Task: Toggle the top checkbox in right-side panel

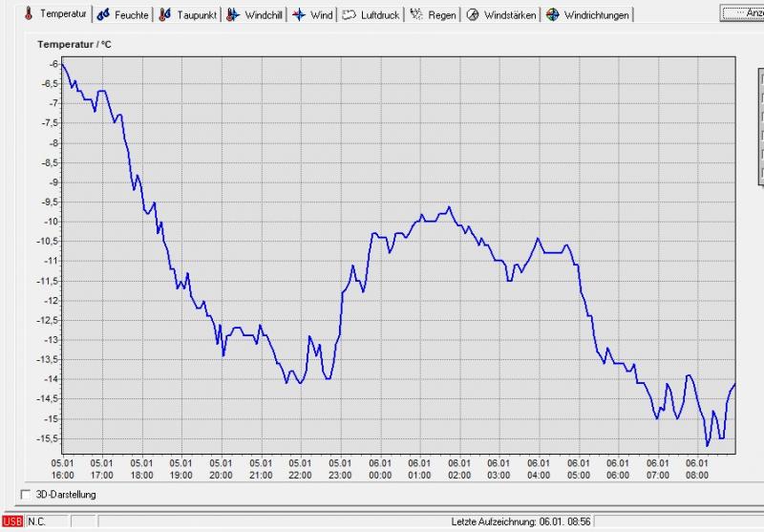Action: coord(761,80)
